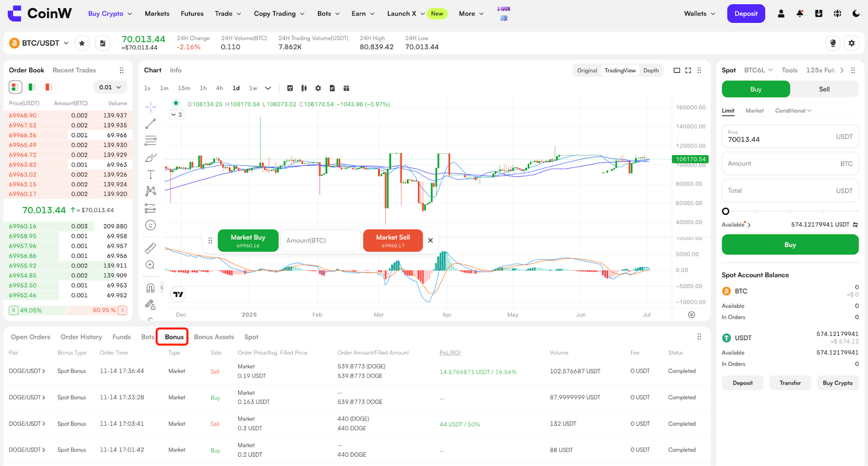The width and height of the screenshot is (868, 466).
Task: Select the text annotation tool
Action: point(151,175)
